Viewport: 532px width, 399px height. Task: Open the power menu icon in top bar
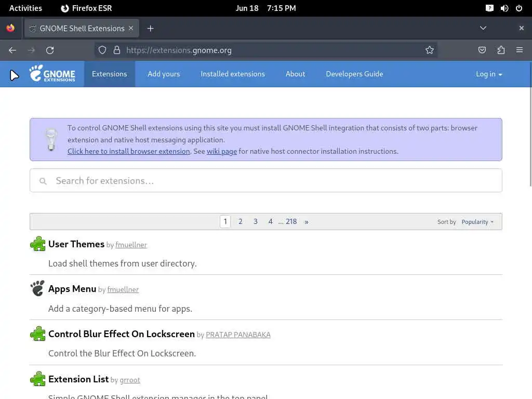[x=519, y=8]
